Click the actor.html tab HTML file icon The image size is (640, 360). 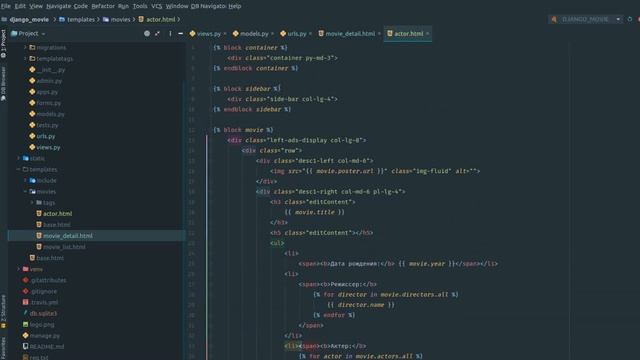click(x=389, y=33)
